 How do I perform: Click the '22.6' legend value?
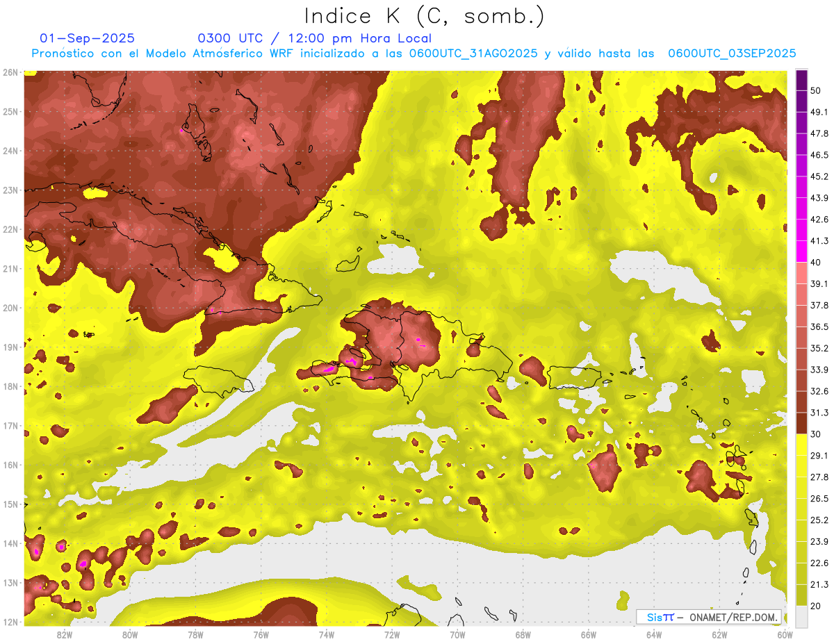click(819, 563)
